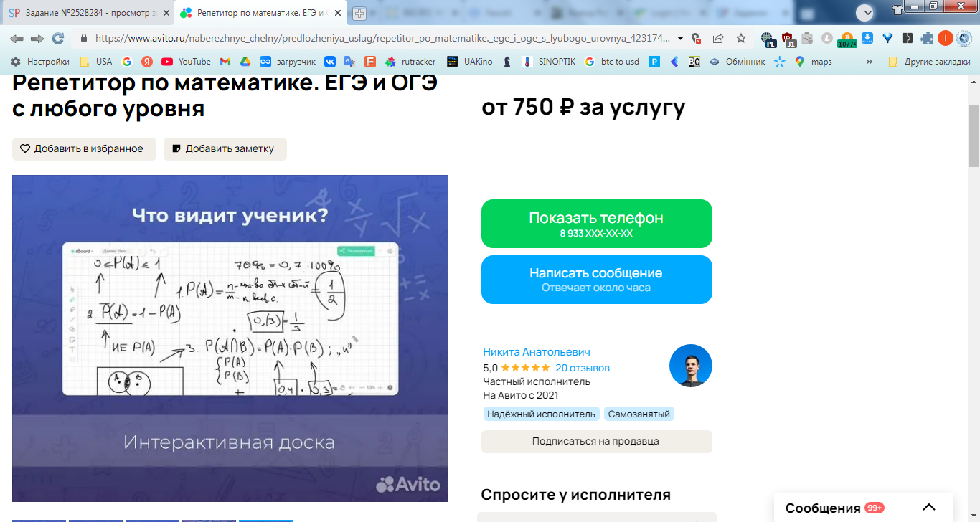
Task: Open the btc to usd bookmark
Action: tap(612, 62)
